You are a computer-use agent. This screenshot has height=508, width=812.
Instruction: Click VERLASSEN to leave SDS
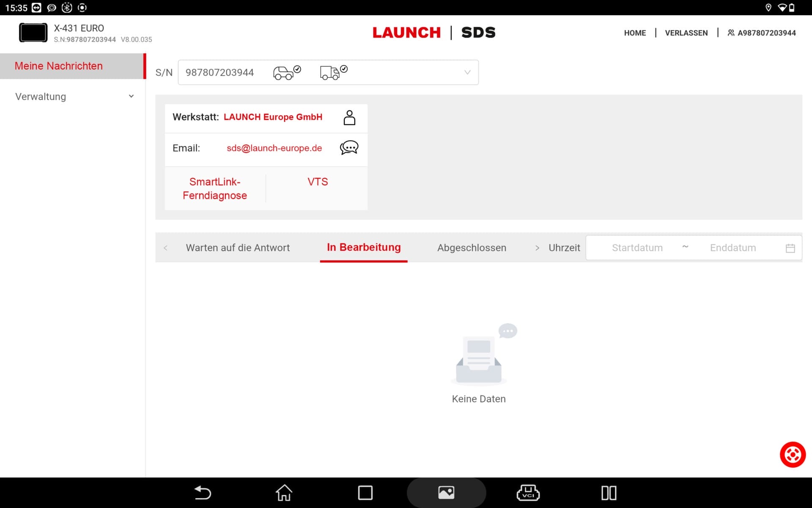686,33
